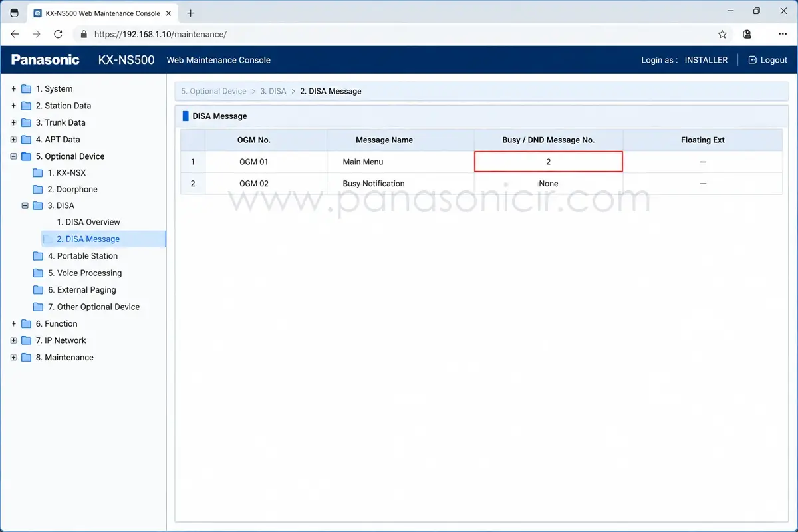The height and width of the screenshot is (532, 798).
Task: Click the padlock site info icon
Action: (84, 34)
